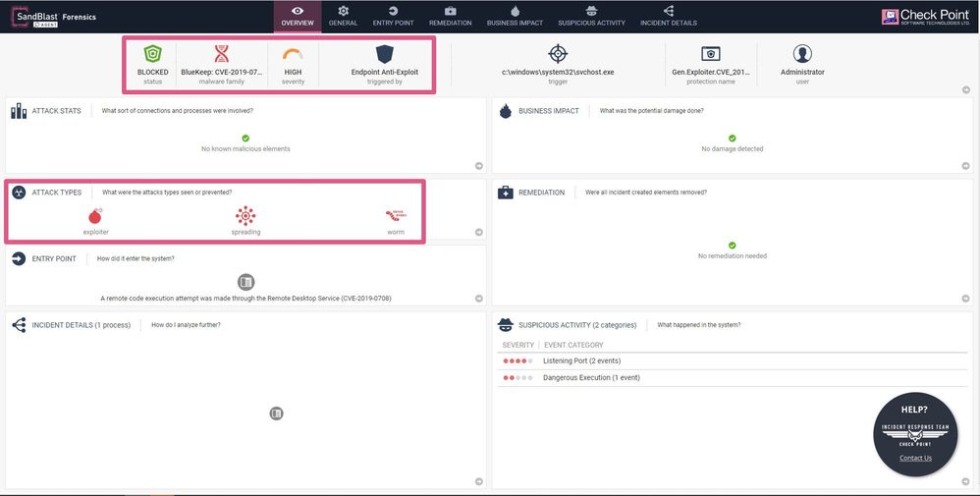980x496 pixels.
Task: Click the worm attack type icon
Action: pyautogui.click(x=396, y=215)
